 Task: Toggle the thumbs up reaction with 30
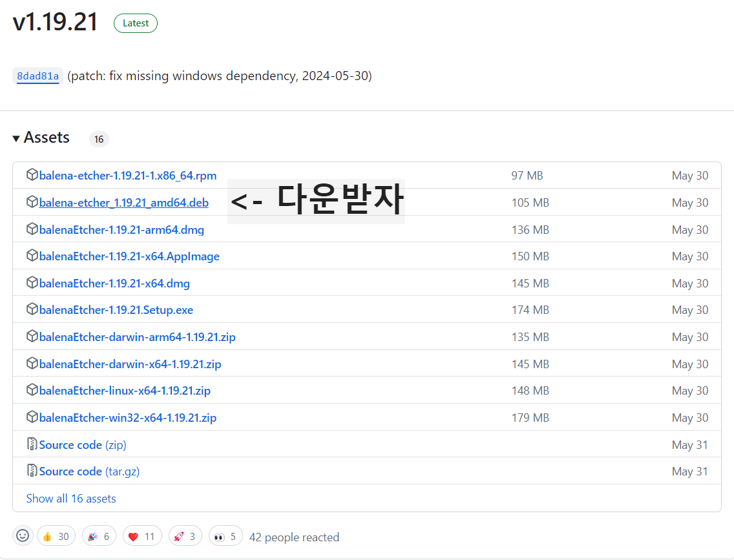(56, 536)
